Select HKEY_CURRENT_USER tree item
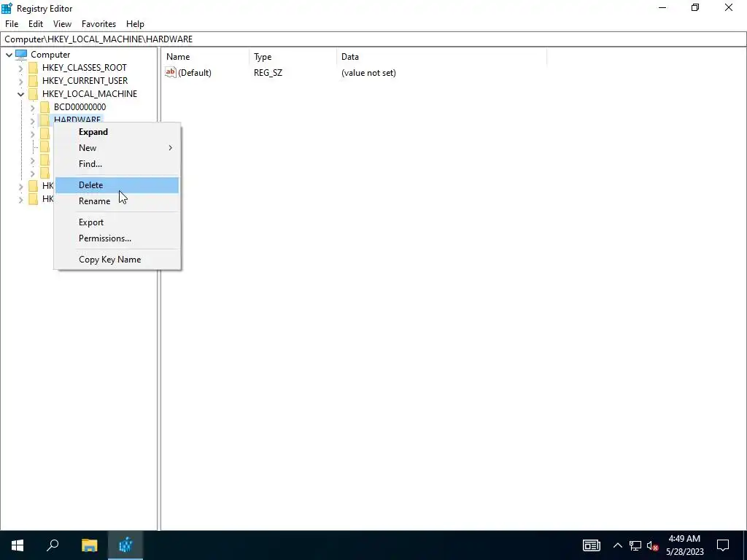Screen dimensions: 747x560 (85, 80)
